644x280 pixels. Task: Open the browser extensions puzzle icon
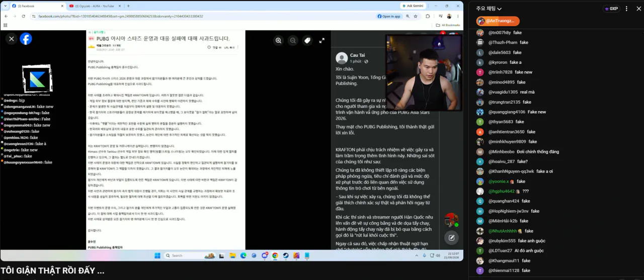tap(428, 16)
